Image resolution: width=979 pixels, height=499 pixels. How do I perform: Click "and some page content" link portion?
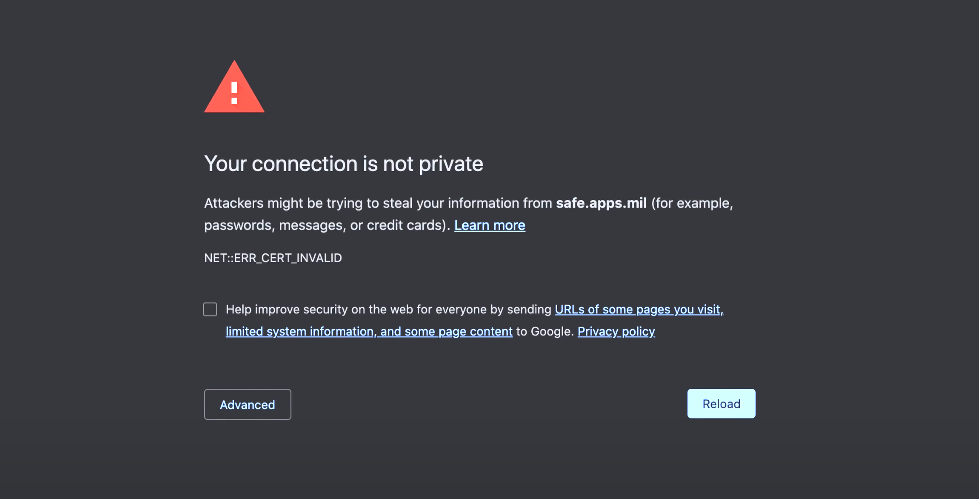tap(446, 332)
